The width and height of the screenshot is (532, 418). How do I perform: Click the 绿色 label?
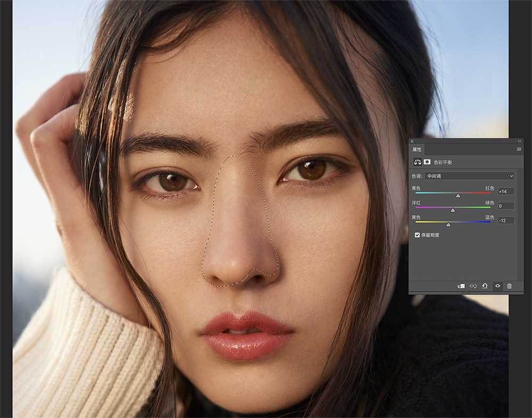click(489, 203)
